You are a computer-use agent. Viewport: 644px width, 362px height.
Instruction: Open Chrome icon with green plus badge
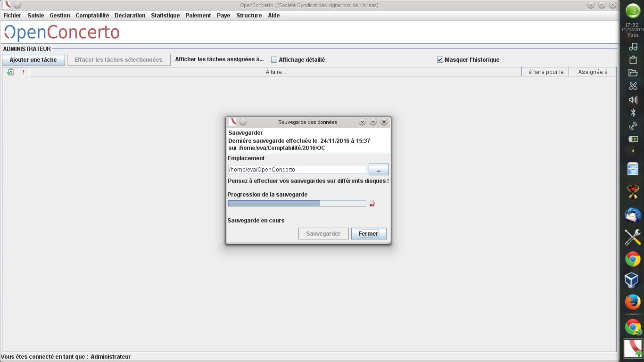pos(633,327)
